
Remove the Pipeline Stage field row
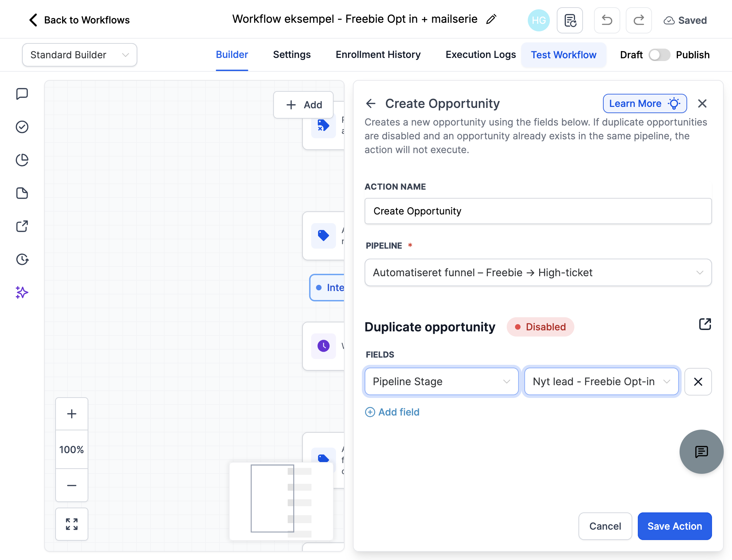tap(698, 381)
